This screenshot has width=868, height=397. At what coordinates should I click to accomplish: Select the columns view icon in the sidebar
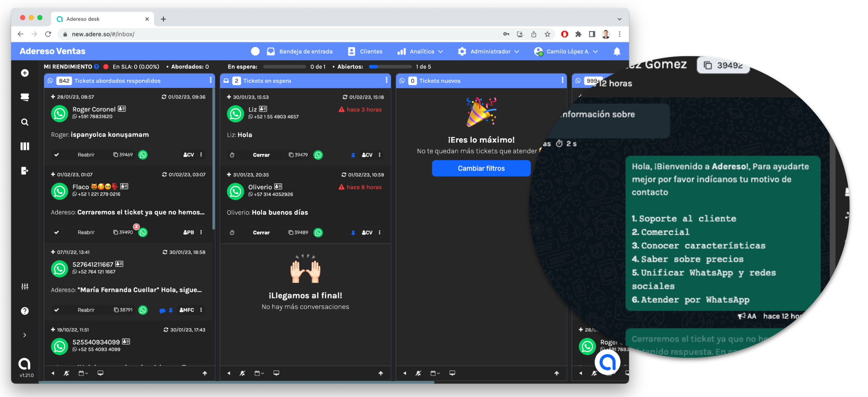click(24, 146)
